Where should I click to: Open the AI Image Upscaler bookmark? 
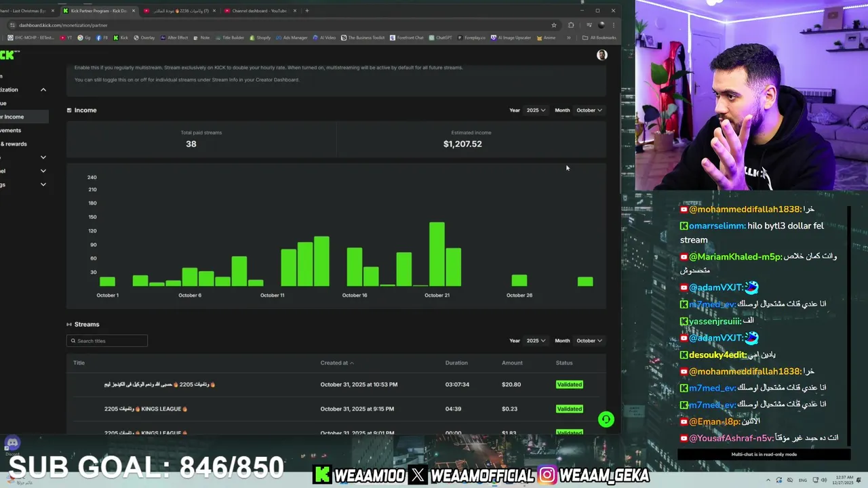[511, 38]
